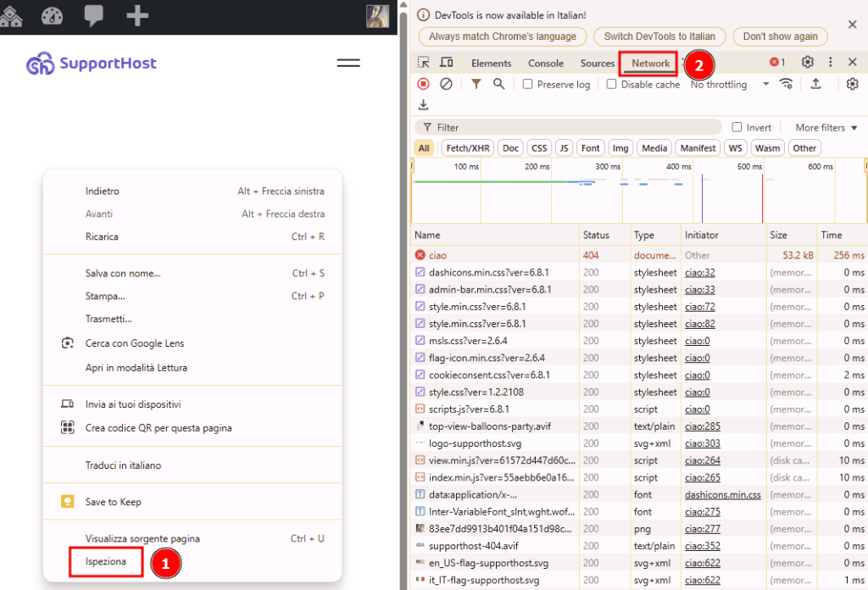Open network search magnifier
Image resolution: width=868 pixels, height=590 pixels.
(x=498, y=84)
